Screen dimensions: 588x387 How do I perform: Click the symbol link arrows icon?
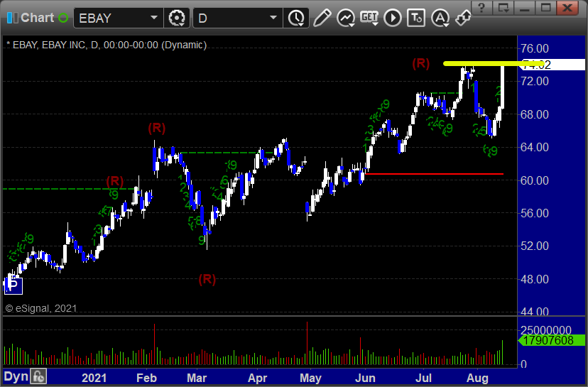[463, 18]
